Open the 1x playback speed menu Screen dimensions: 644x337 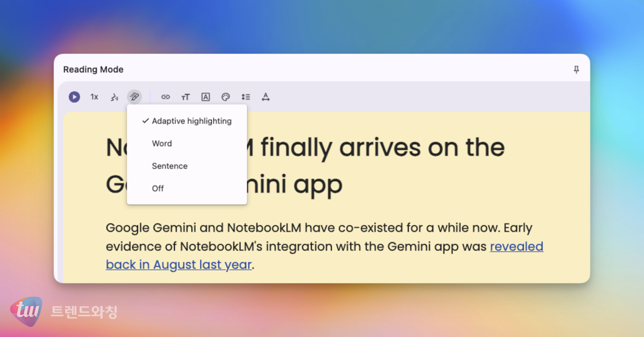pos(95,97)
